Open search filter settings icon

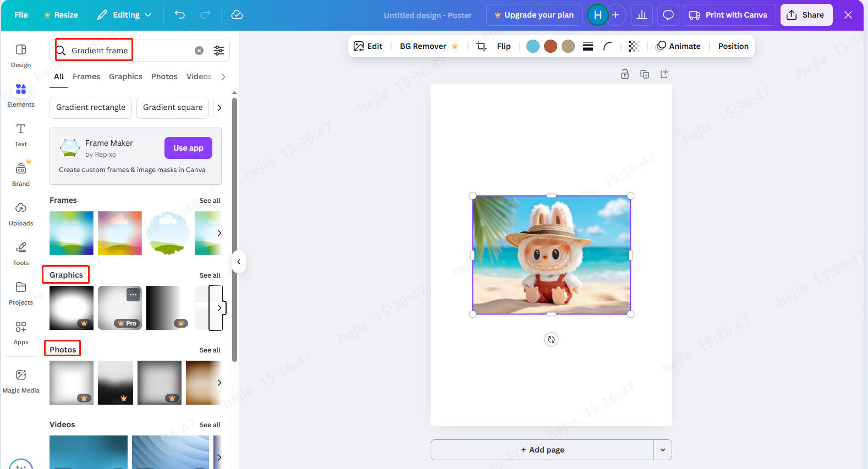point(219,51)
